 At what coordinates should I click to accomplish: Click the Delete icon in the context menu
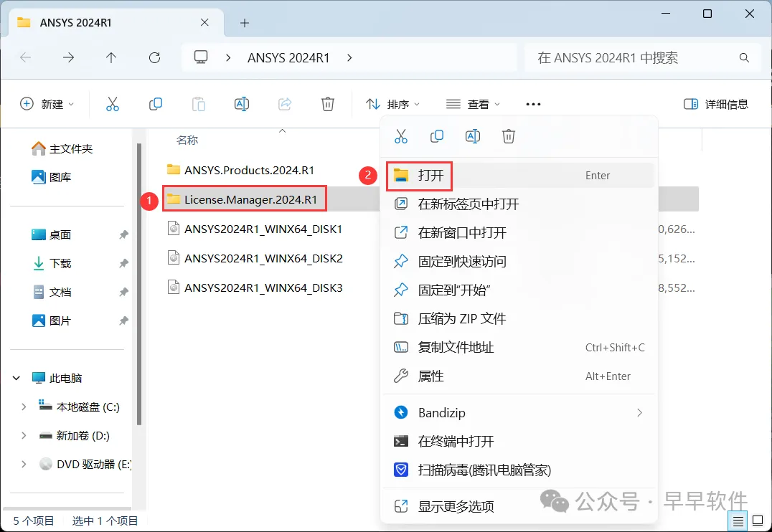click(509, 136)
